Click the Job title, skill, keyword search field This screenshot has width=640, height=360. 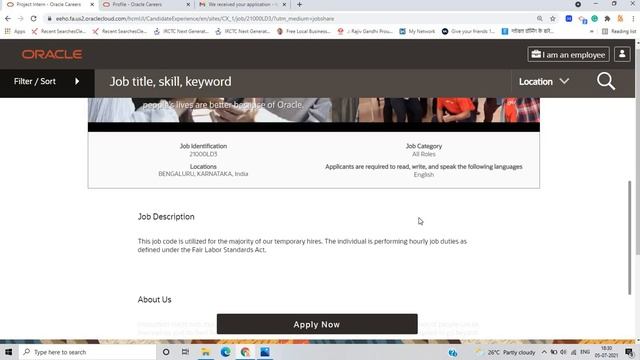302,82
